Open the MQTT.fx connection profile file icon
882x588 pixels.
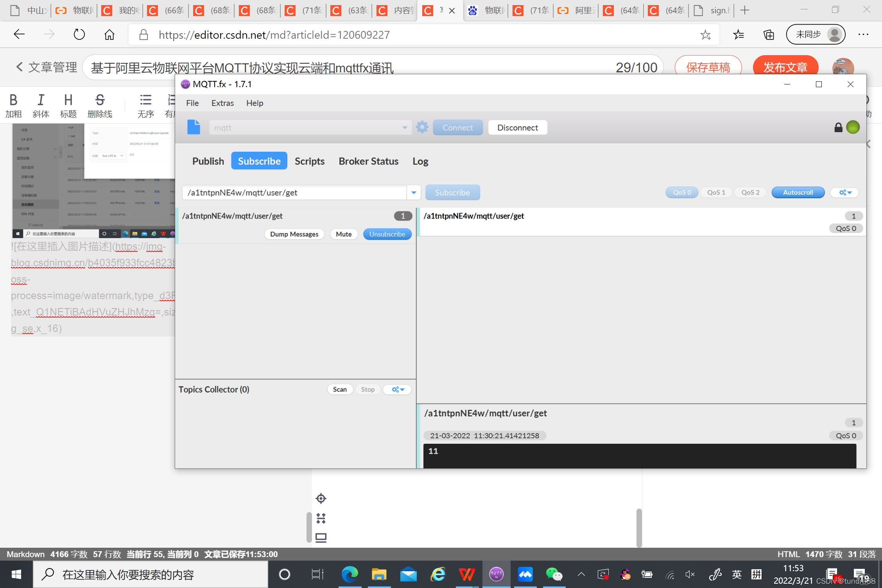[x=194, y=127]
